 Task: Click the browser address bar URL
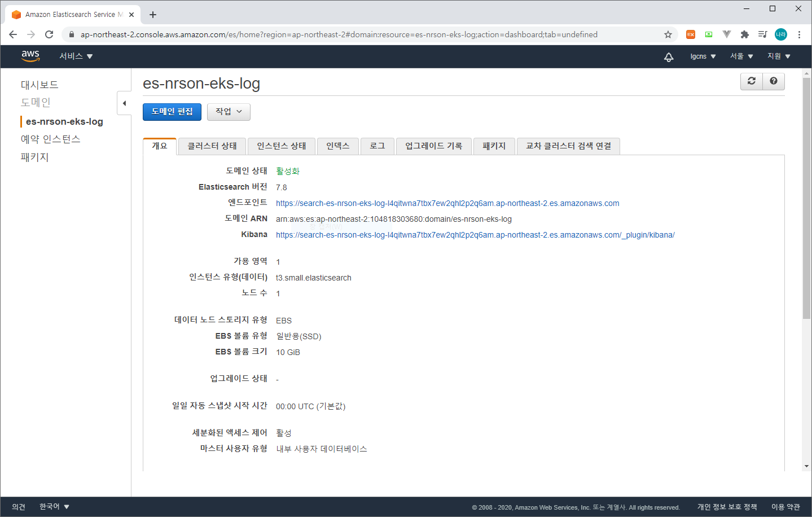click(x=339, y=34)
